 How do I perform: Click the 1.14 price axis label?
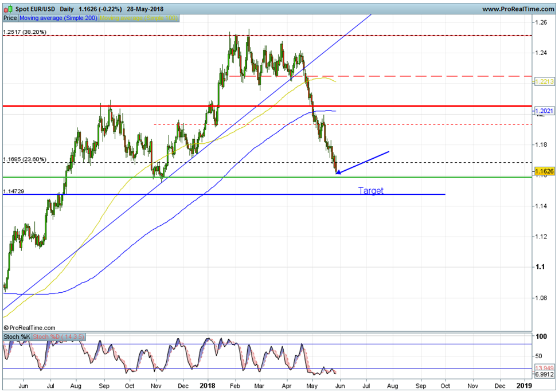541,206
